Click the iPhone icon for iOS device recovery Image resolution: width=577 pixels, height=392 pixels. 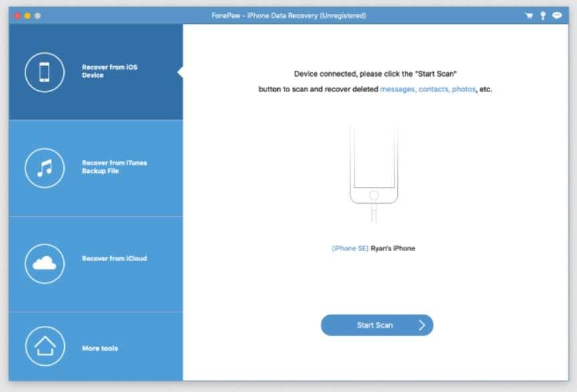tap(45, 72)
